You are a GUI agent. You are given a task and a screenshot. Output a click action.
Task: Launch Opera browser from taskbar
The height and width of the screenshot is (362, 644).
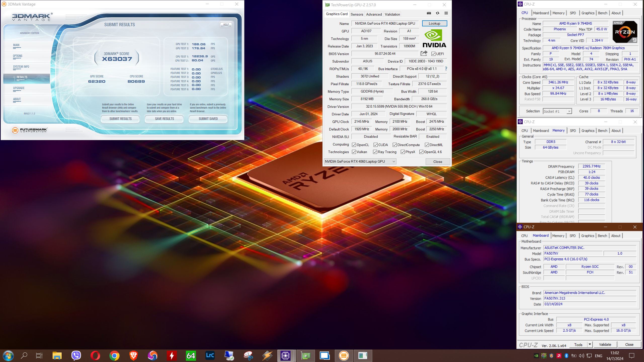(x=95, y=355)
